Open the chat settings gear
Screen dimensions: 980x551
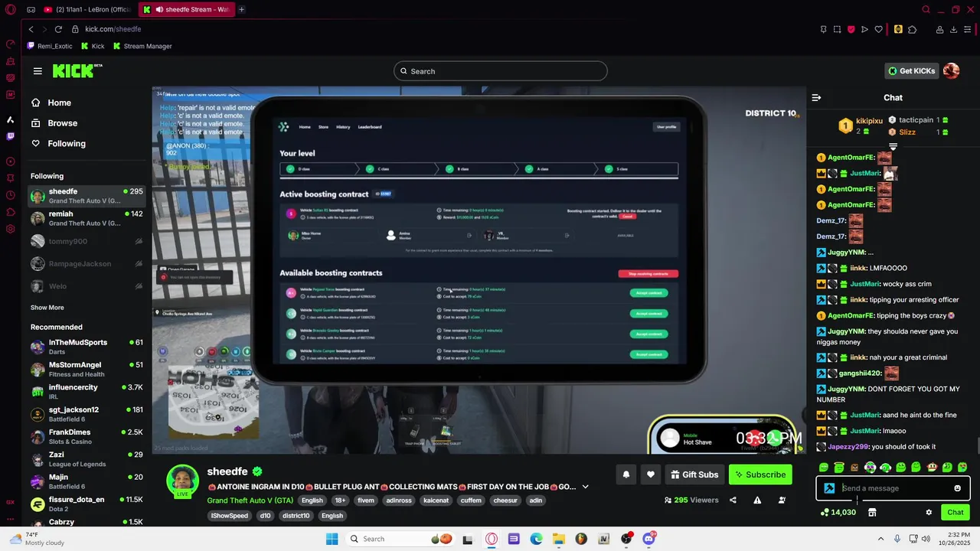tap(929, 512)
